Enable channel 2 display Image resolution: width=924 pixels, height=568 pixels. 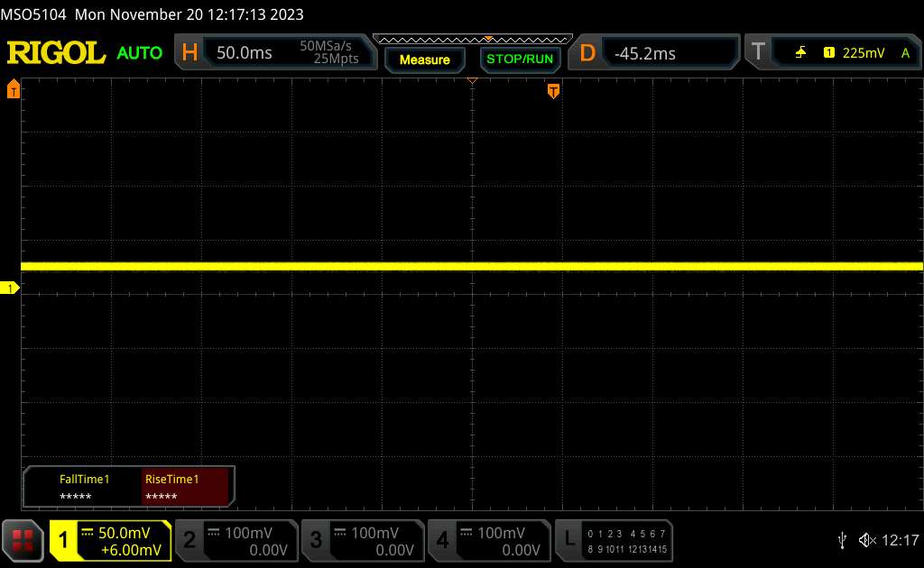coord(236,540)
